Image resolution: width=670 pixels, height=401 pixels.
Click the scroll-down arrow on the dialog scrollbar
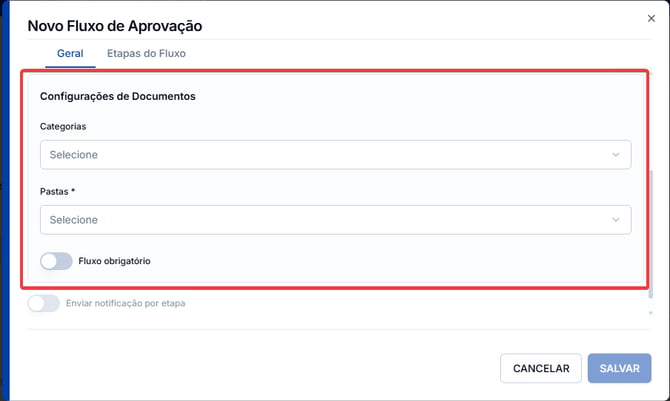651,313
